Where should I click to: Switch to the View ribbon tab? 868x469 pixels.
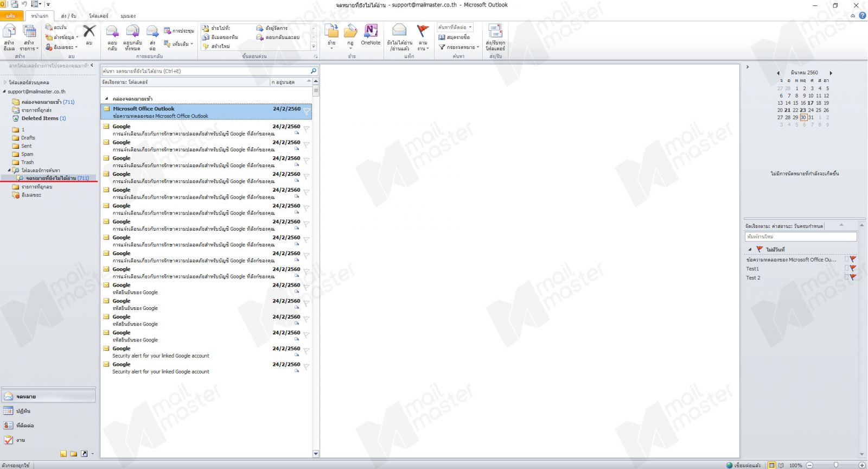[128, 16]
